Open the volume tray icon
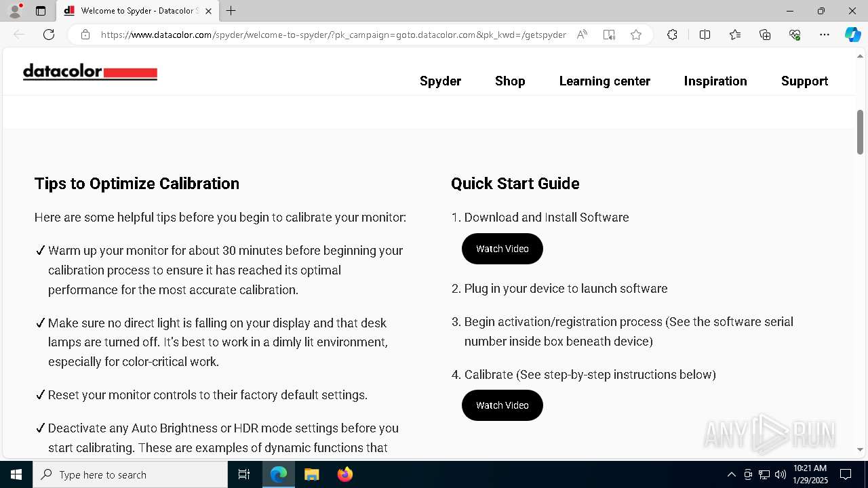 point(781,474)
